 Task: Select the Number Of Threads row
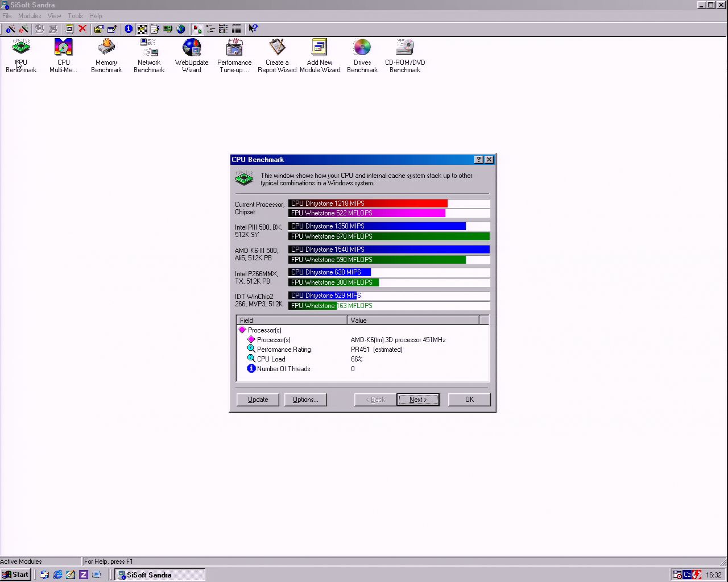coord(362,369)
